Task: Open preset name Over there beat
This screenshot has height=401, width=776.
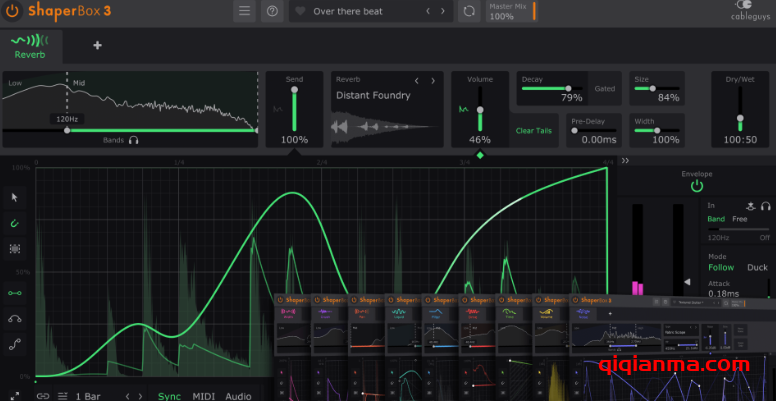Action: (348, 11)
